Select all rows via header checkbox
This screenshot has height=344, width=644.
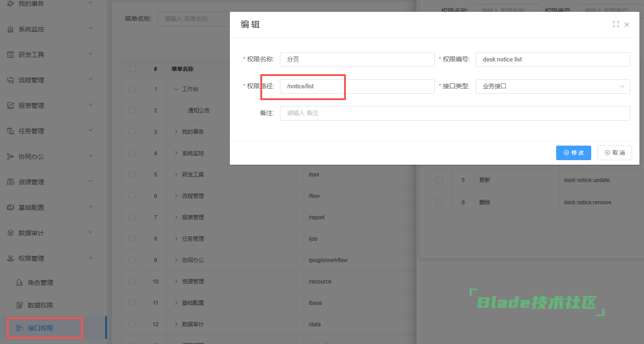pos(133,69)
